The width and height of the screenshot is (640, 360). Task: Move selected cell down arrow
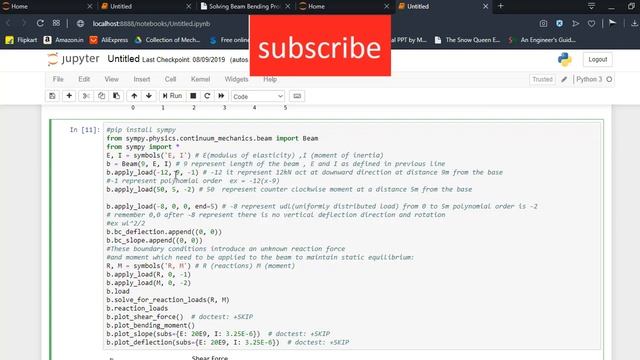(149, 96)
